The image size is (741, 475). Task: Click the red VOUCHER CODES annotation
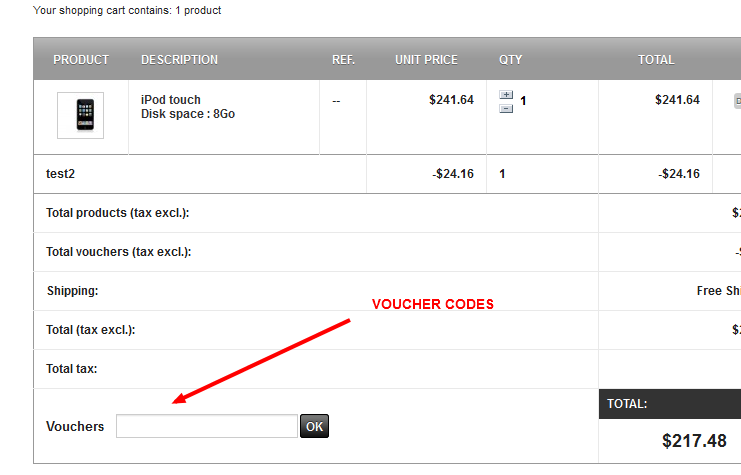(x=433, y=305)
